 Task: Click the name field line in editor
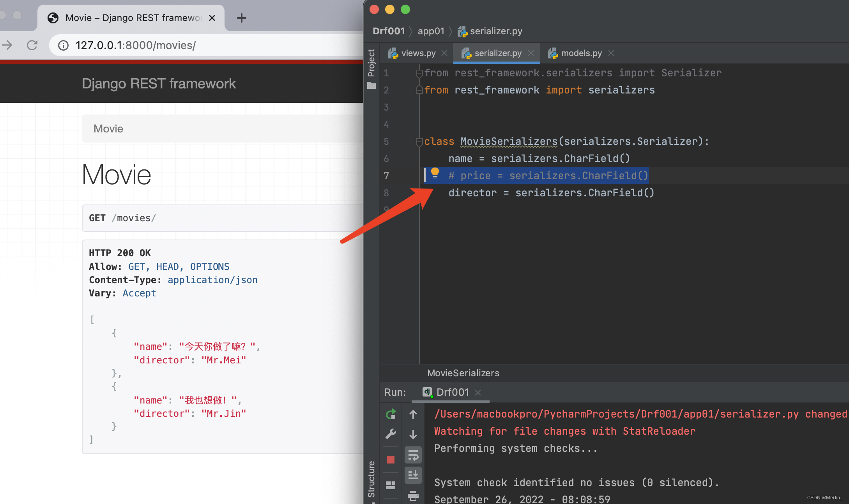(539, 159)
